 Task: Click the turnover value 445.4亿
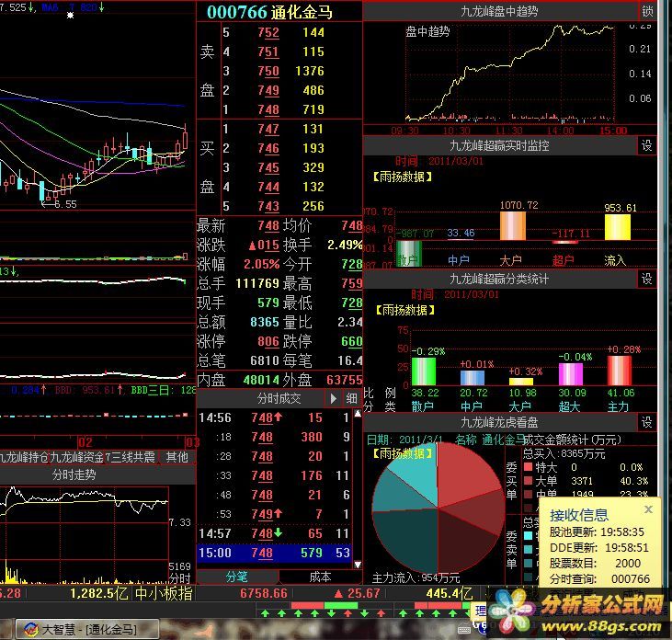tap(450, 593)
